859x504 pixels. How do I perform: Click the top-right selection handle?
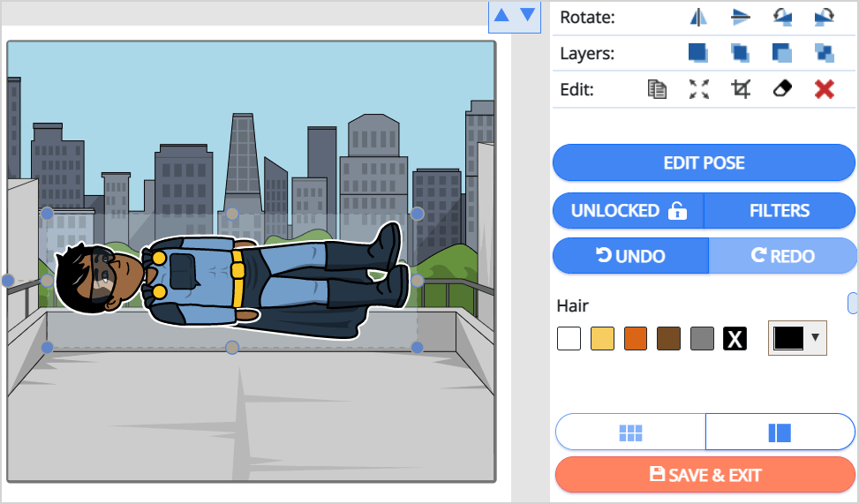(417, 214)
